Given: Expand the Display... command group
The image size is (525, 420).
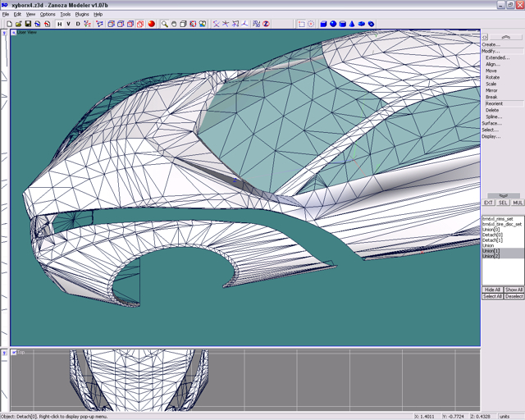Looking at the screenshot, I should tap(491, 136).
